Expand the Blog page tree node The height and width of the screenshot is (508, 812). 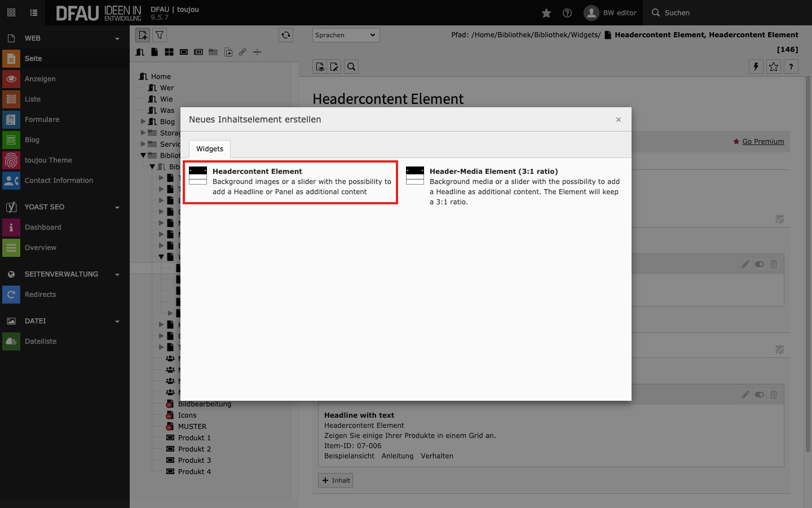coord(143,121)
